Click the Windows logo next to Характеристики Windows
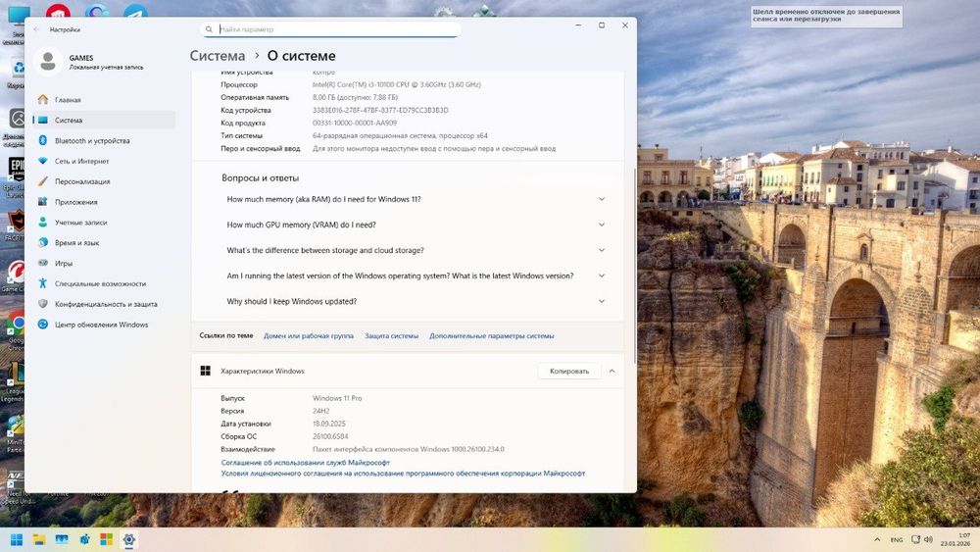The image size is (980, 552). (205, 371)
